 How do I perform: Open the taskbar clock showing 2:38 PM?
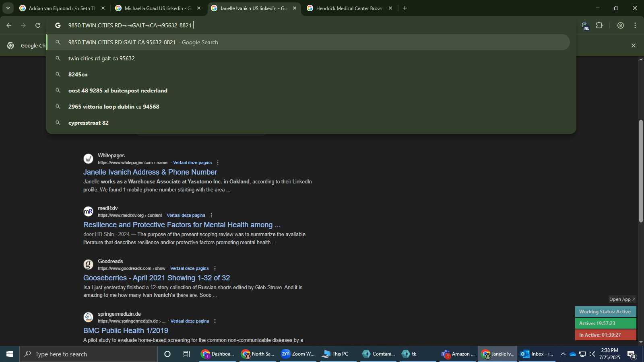609,354
